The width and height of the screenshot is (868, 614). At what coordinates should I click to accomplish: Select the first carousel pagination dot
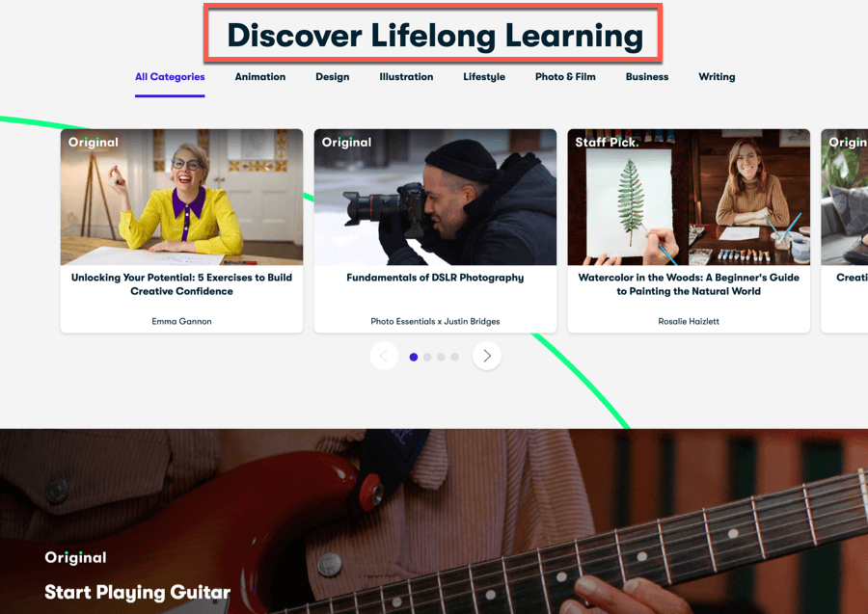pos(414,358)
